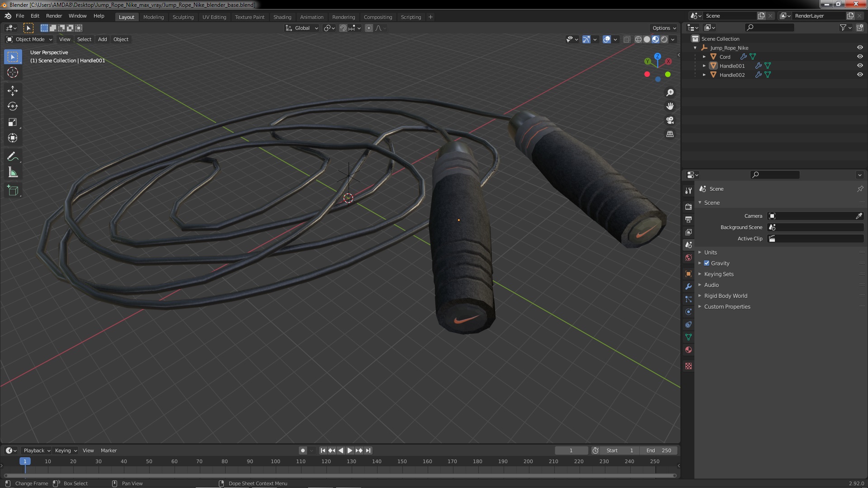
Task: Jump to the timeline start frame
Action: 323,450
